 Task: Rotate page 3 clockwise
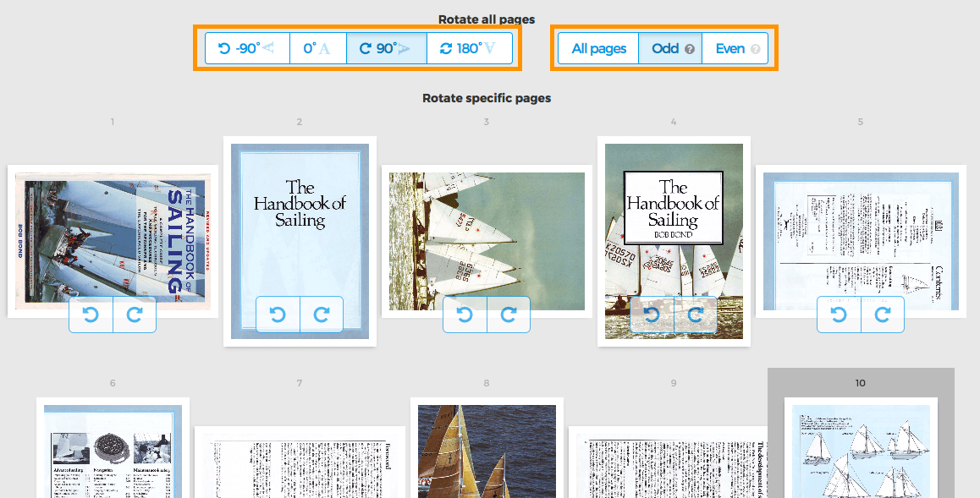(x=509, y=315)
